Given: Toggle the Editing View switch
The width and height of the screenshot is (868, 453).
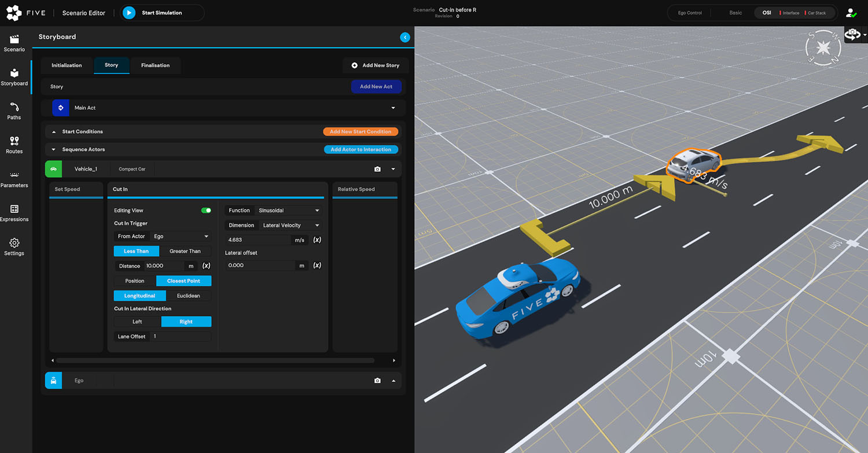Looking at the screenshot, I should [206, 211].
